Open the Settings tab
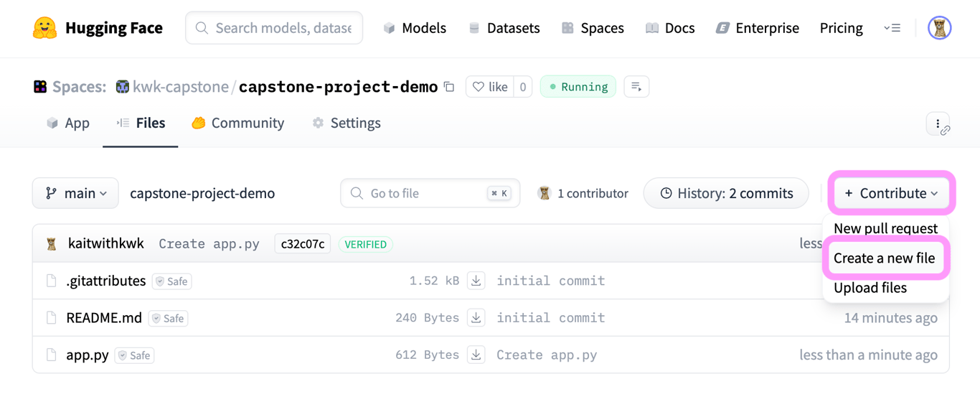This screenshot has width=980, height=412. tap(347, 123)
